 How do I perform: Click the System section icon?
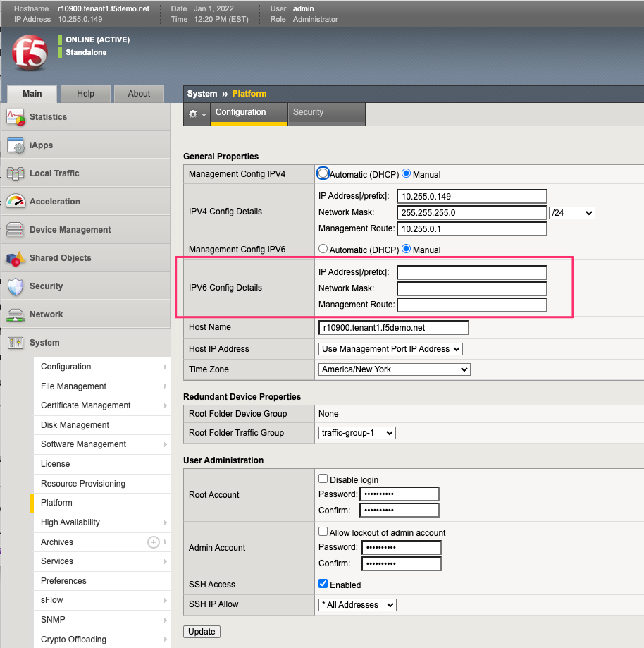pyautogui.click(x=16, y=343)
